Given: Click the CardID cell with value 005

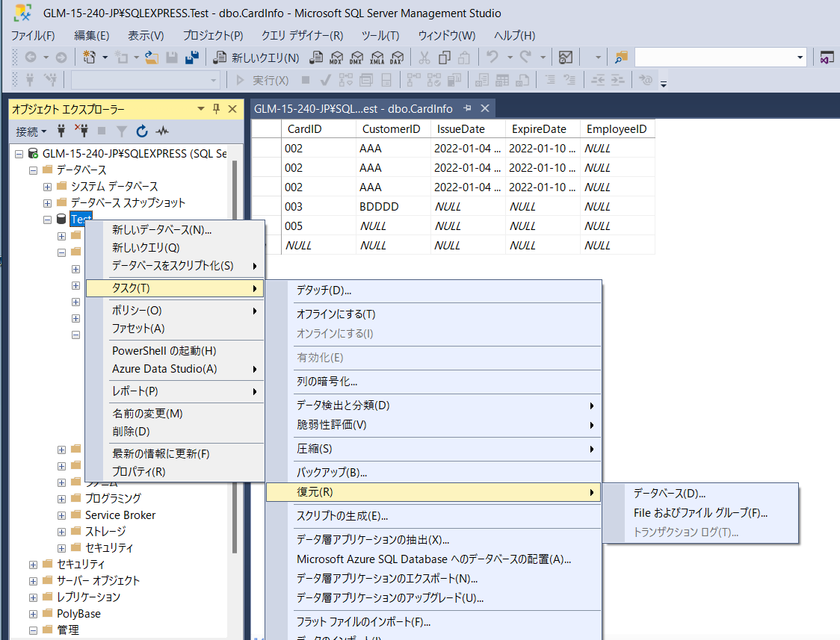Looking at the screenshot, I should (x=319, y=226).
